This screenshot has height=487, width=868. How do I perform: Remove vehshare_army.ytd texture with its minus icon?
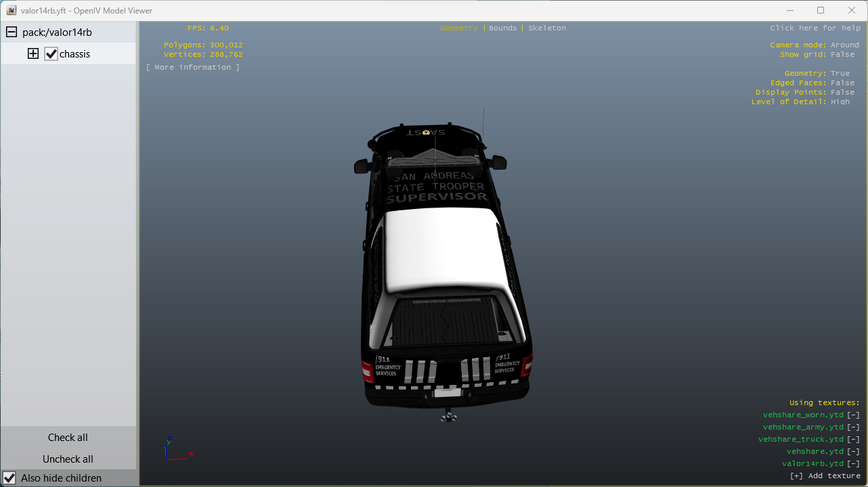853,427
